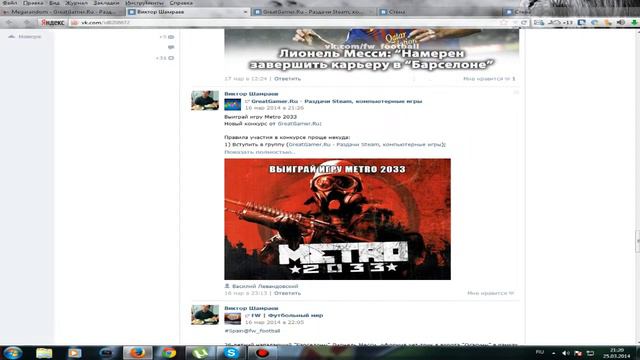Viewport: 640px width, 360px height.
Task: Open the Журнал menu
Action: (x=76, y=3)
